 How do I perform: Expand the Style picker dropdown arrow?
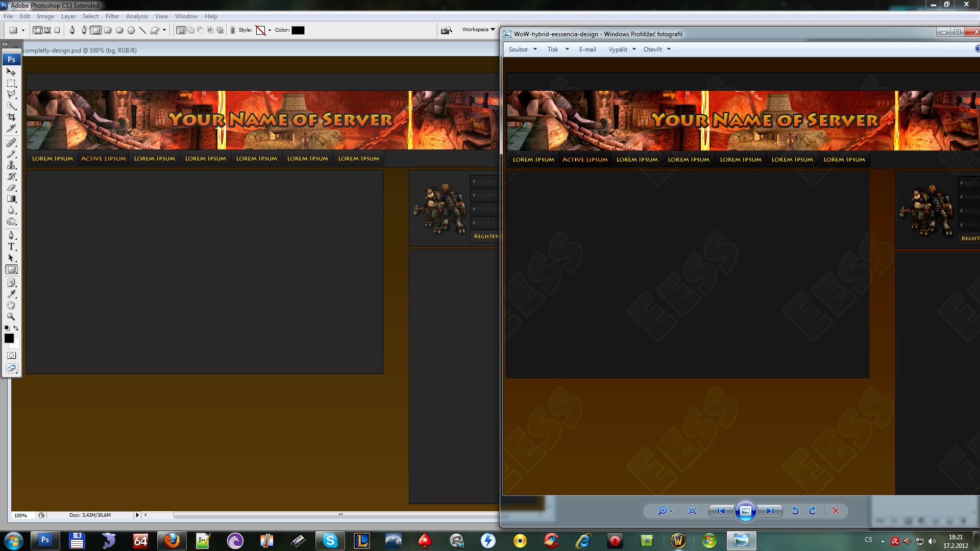pyautogui.click(x=269, y=30)
